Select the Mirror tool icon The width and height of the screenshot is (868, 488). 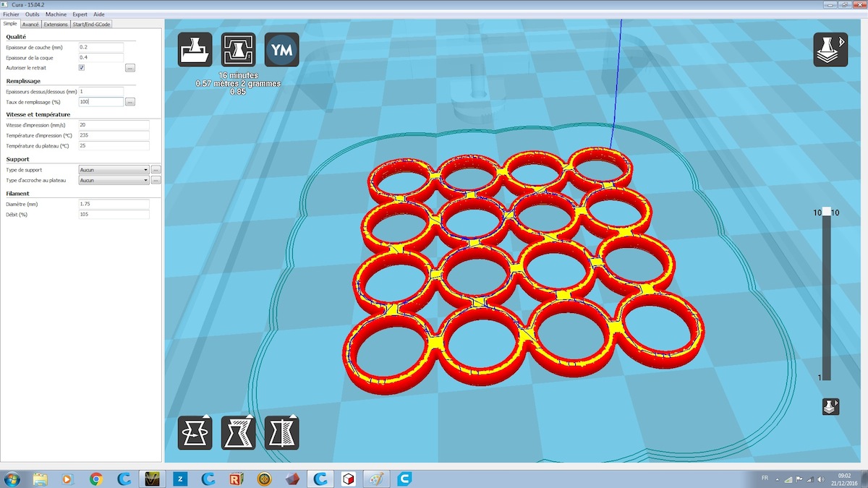click(281, 433)
